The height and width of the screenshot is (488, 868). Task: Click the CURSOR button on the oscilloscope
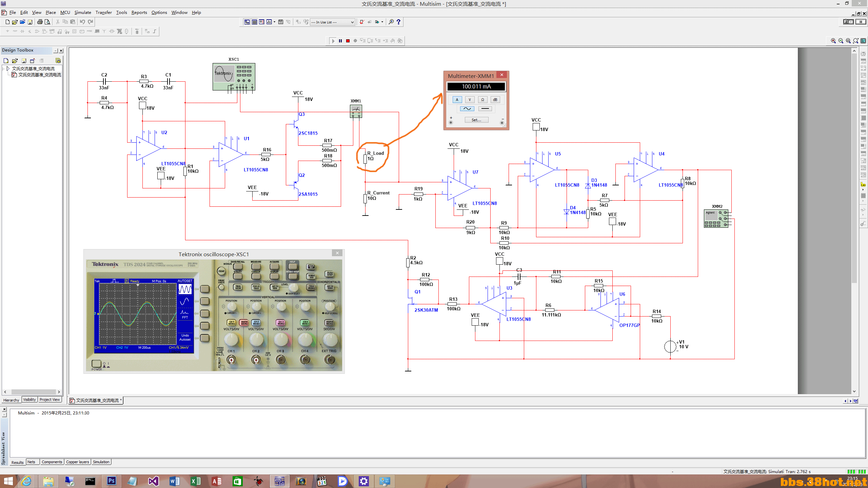tap(256, 276)
